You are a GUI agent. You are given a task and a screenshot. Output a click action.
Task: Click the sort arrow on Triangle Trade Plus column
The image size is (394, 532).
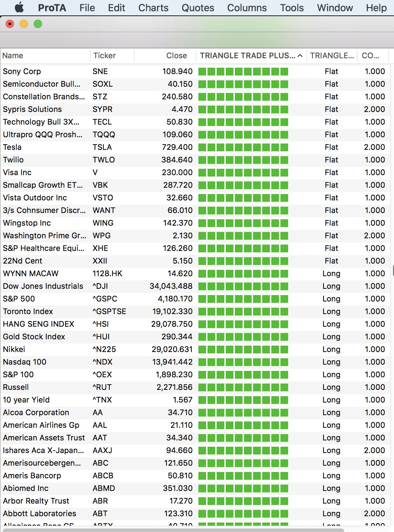coord(300,56)
